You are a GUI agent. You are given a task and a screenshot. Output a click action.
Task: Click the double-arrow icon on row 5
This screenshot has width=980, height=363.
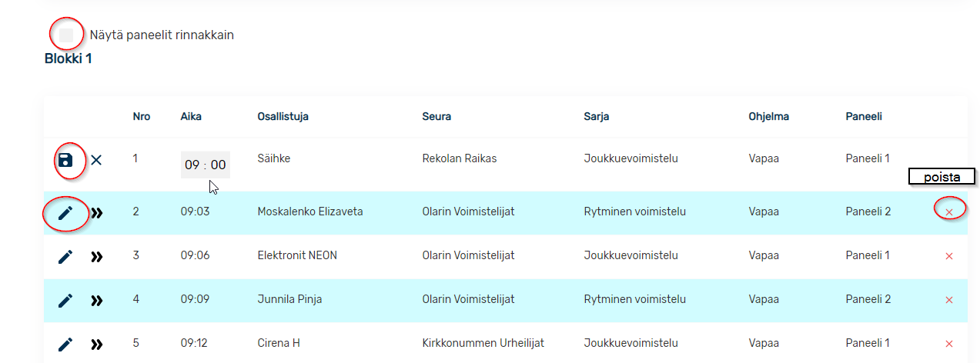(96, 344)
